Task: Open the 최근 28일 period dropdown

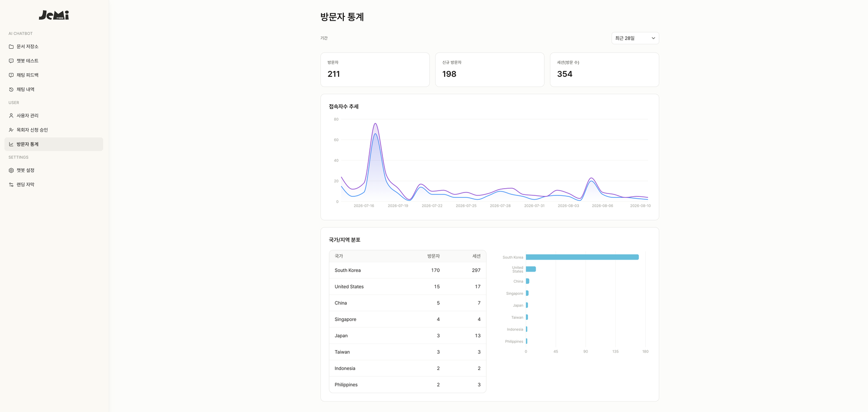Action: click(635, 38)
